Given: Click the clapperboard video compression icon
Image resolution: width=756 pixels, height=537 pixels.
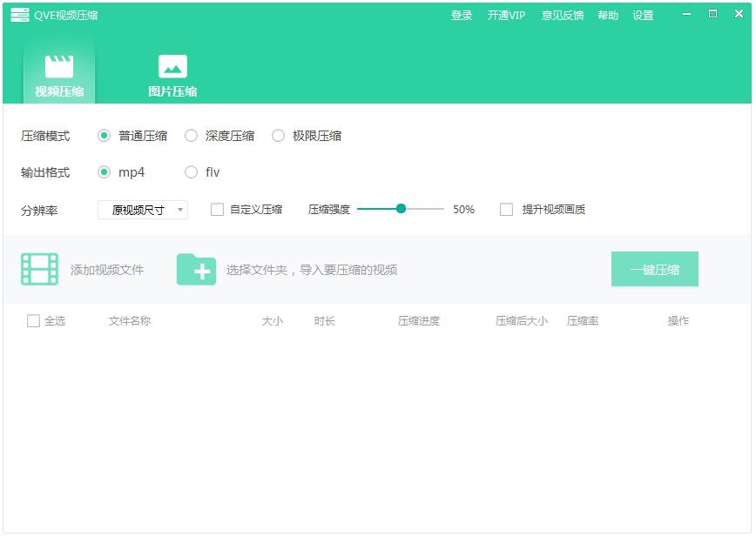Looking at the screenshot, I should click(x=59, y=67).
